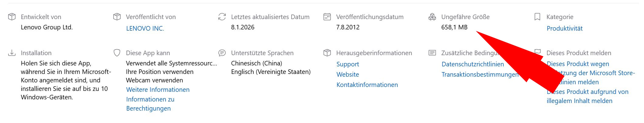Open the Kontaktinformationen link
644x123 pixels.
367,85
